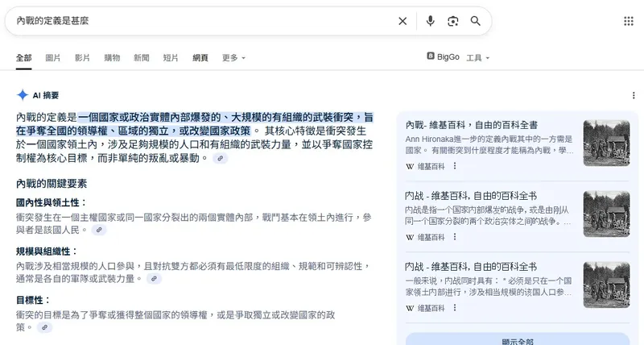Open third result 内战 - 维基百科 starting 一般來說
This screenshot has width=644, height=345.
point(471,267)
